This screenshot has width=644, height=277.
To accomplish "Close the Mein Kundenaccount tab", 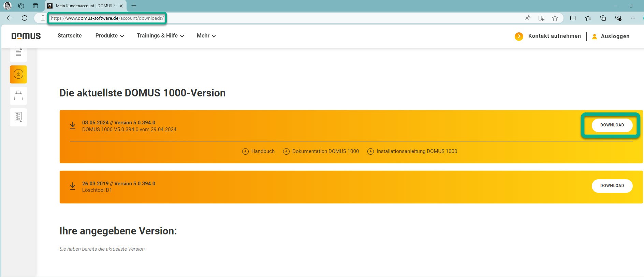I will pos(121,6).
